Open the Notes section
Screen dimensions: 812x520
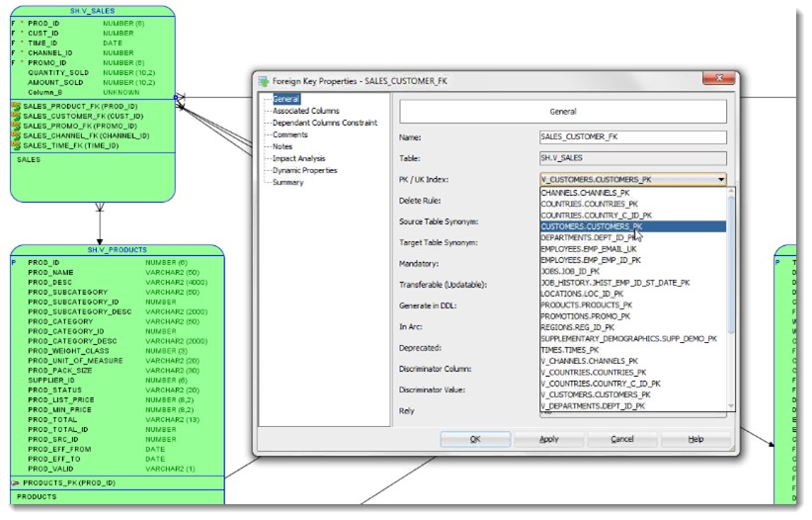point(283,146)
